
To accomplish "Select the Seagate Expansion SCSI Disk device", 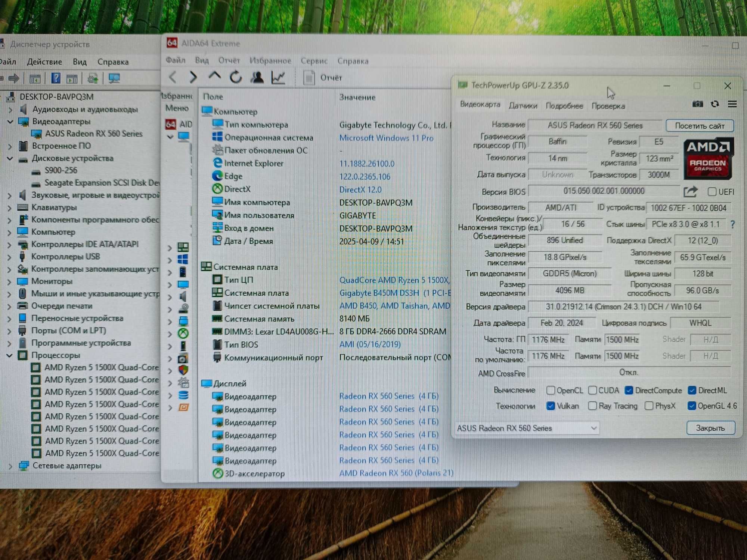I will (x=102, y=183).
